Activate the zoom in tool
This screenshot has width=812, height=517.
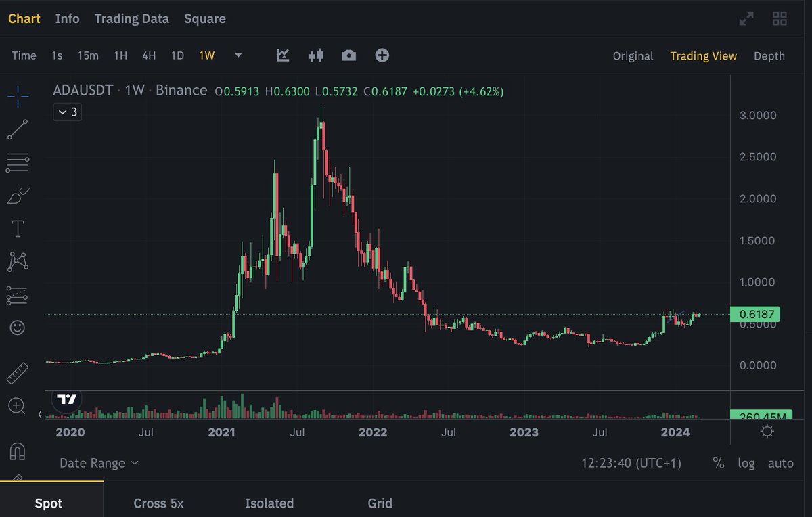16,406
